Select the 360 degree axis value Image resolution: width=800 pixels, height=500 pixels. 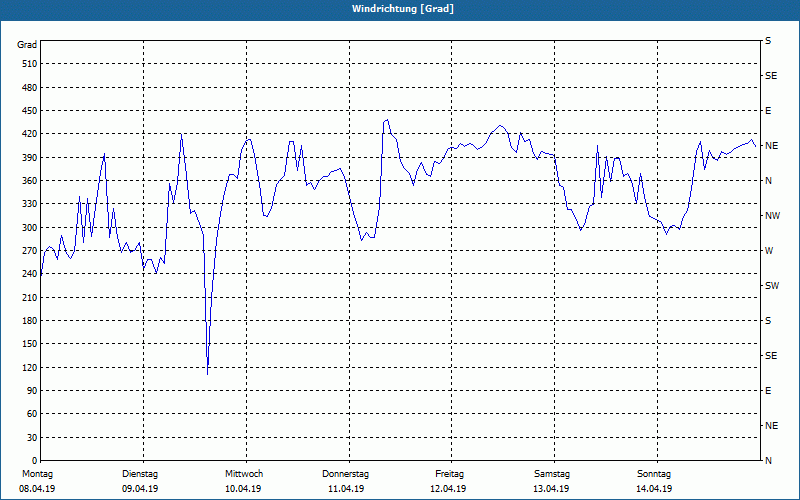29,181
